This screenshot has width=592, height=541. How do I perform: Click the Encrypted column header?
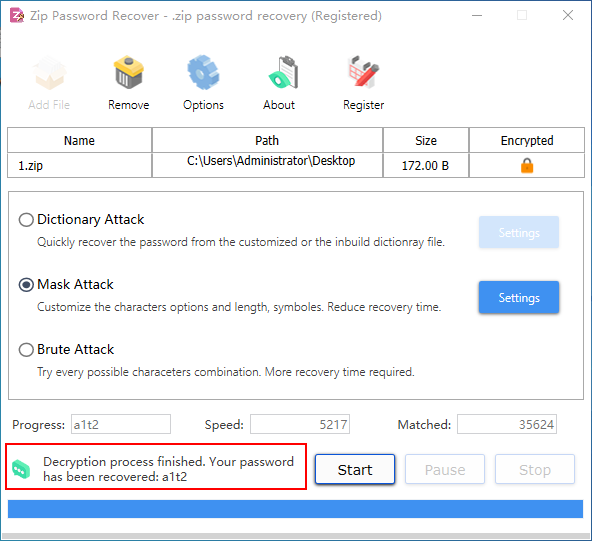[527, 140]
